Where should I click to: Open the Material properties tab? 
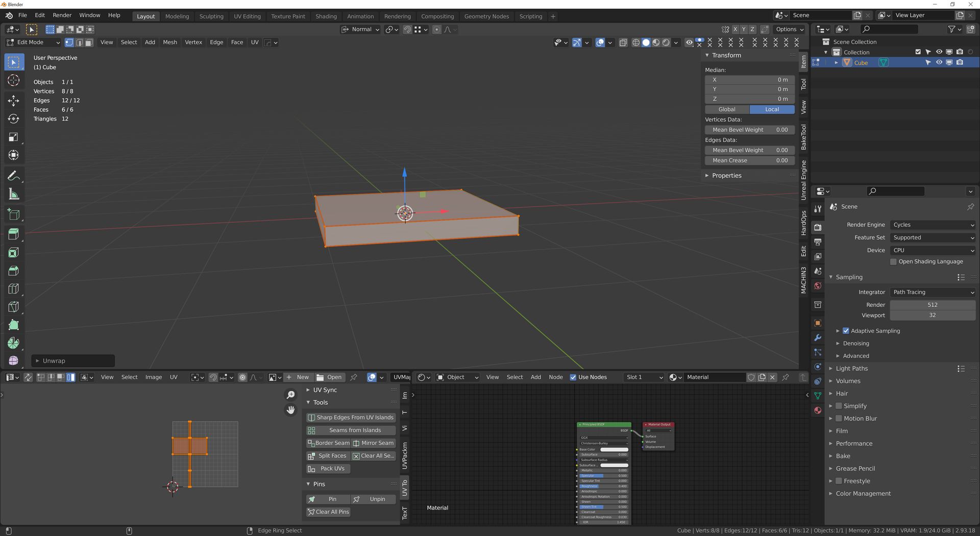[818, 410]
